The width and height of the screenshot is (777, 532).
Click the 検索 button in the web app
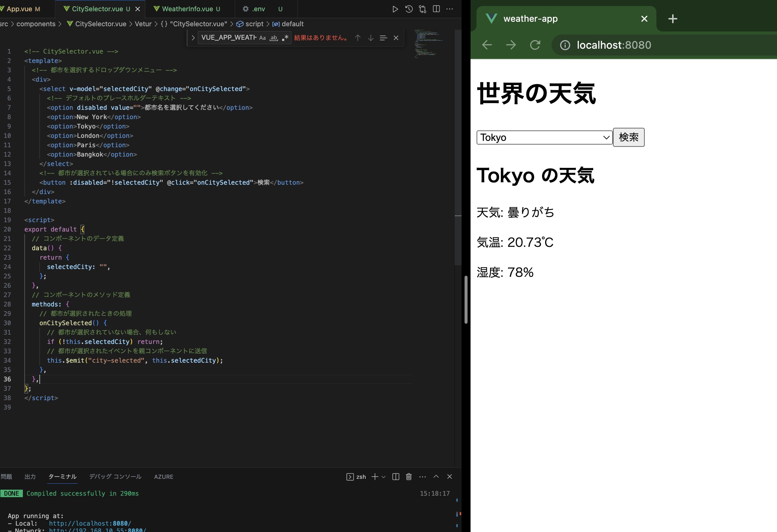point(628,137)
